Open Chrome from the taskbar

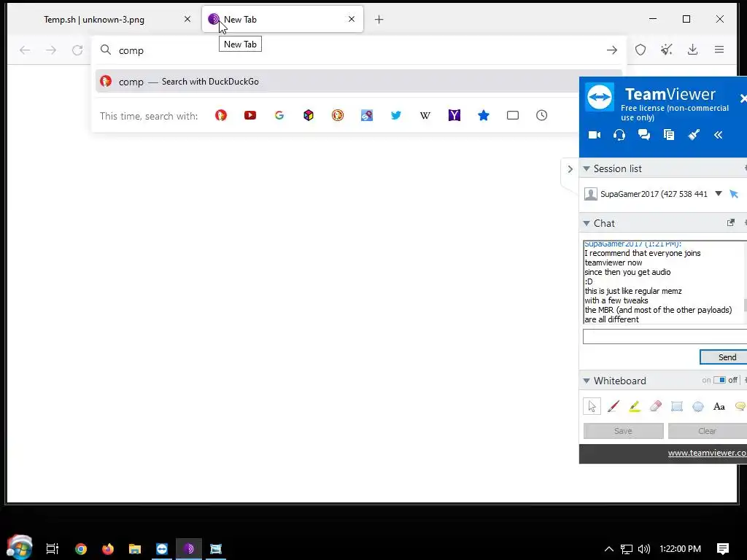(81, 549)
